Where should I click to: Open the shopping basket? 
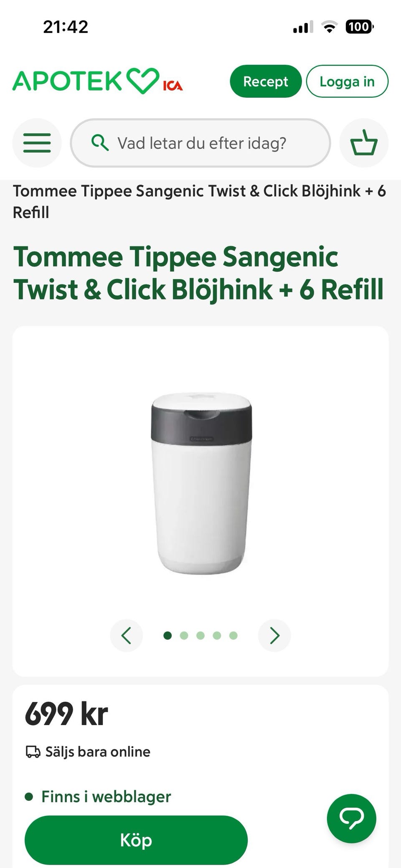click(364, 143)
